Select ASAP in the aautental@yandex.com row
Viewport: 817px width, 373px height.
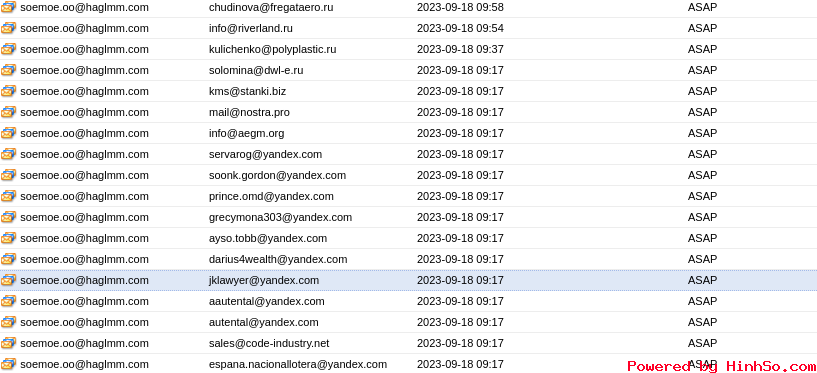coord(702,301)
